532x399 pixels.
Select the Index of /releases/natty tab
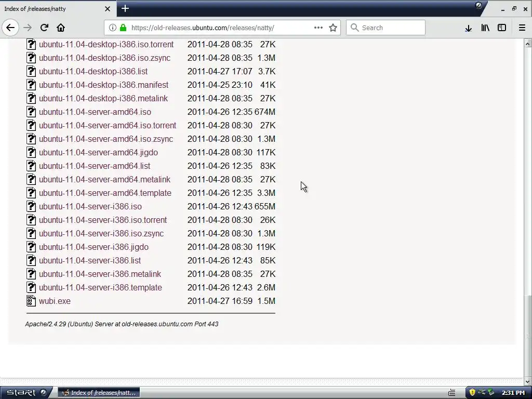(58, 9)
